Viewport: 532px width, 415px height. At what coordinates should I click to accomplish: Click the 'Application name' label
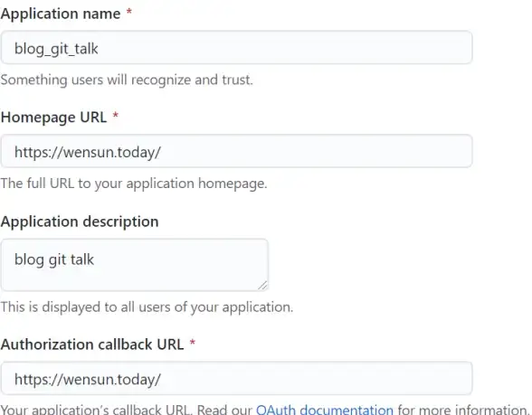[x=61, y=14]
